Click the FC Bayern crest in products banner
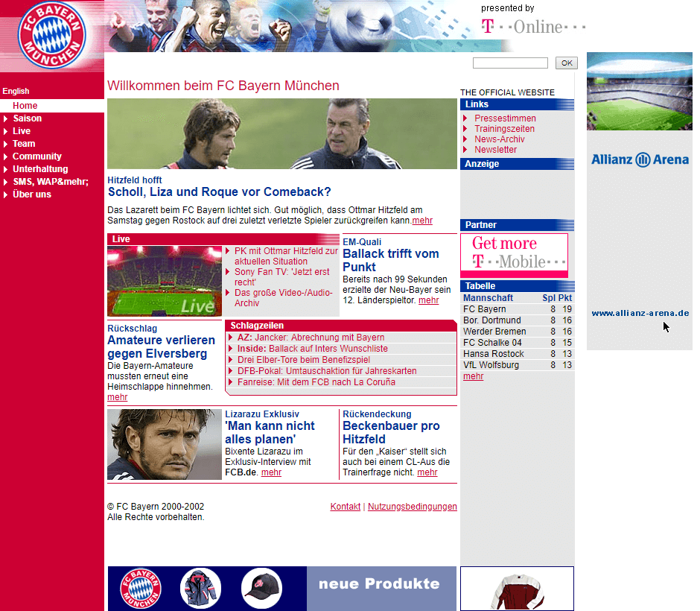The height and width of the screenshot is (611, 700). coord(141,588)
